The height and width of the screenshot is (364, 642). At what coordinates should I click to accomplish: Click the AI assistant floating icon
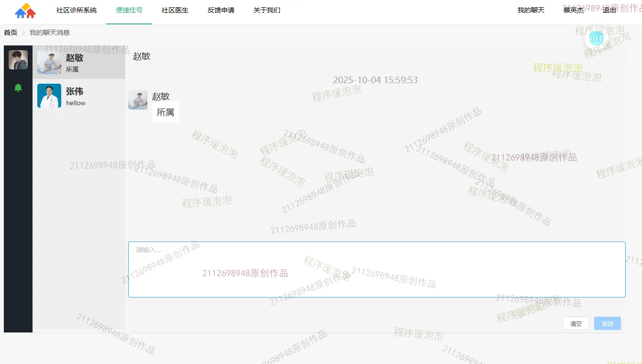coord(596,38)
